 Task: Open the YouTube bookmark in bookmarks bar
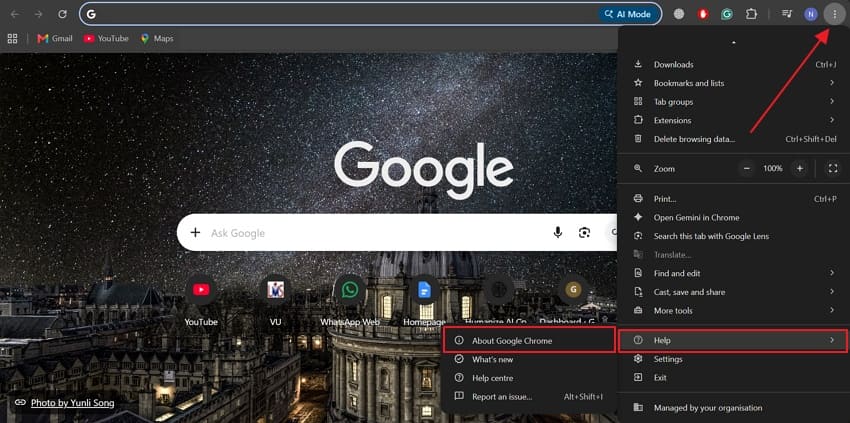click(106, 39)
